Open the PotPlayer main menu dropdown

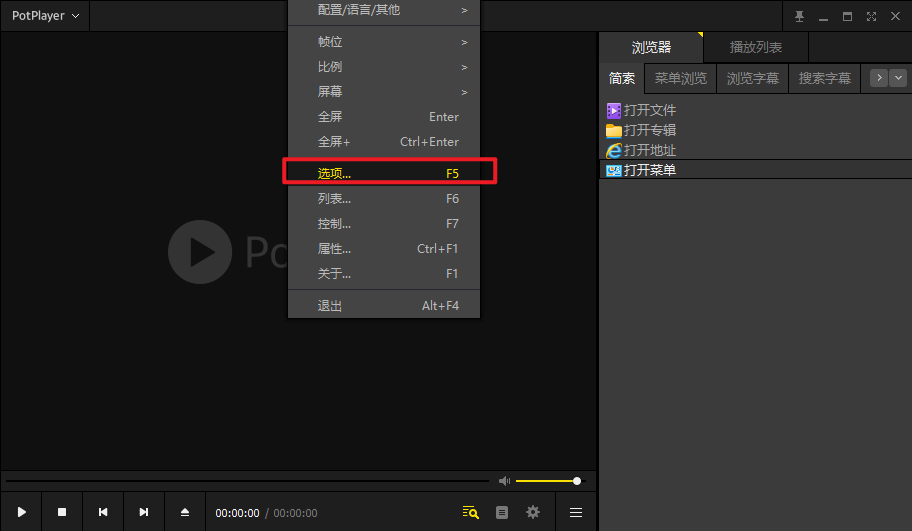click(x=45, y=16)
